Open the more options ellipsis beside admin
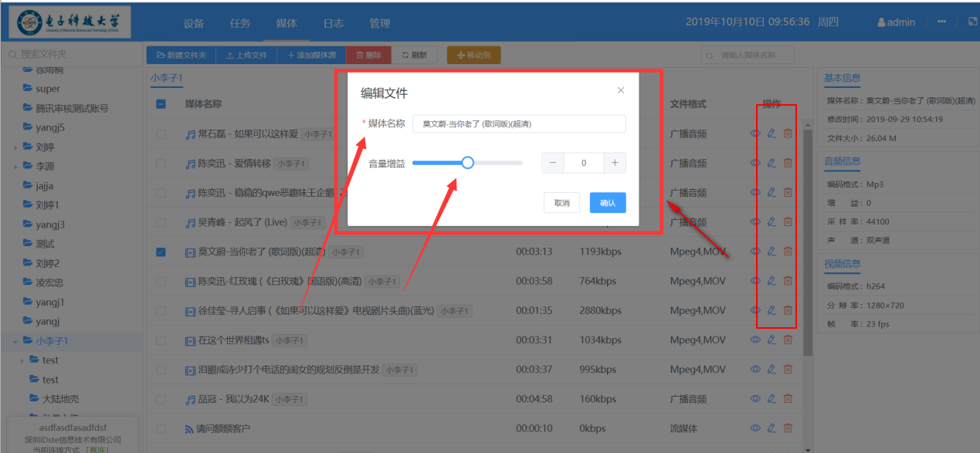 tap(942, 22)
